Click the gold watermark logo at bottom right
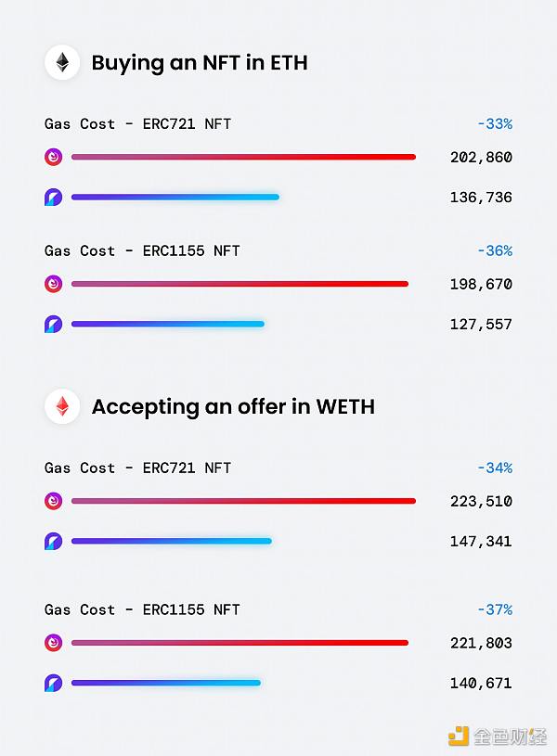The height and width of the screenshot is (756, 557). coord(459,736)
